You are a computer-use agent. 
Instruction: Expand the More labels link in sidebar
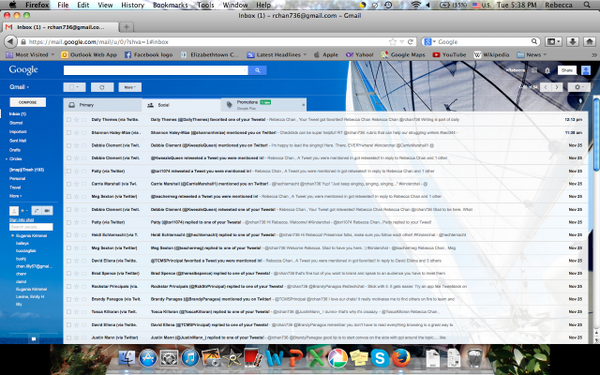[x=15, y=196]
